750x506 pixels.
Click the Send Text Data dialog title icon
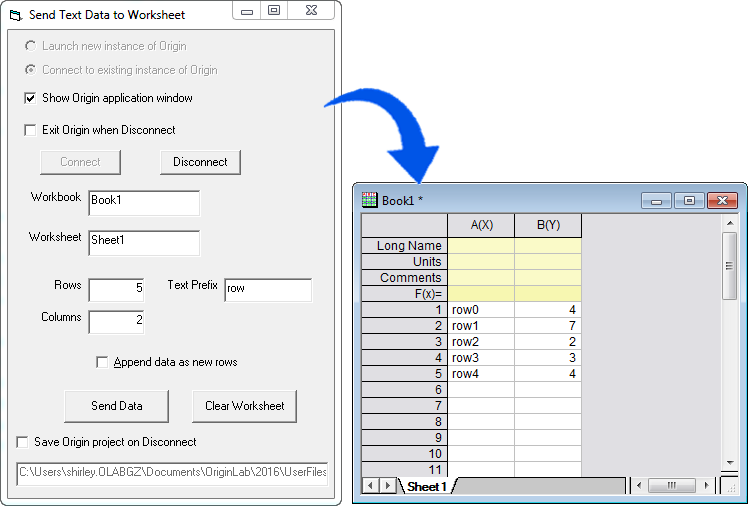[x=15, y=15]
